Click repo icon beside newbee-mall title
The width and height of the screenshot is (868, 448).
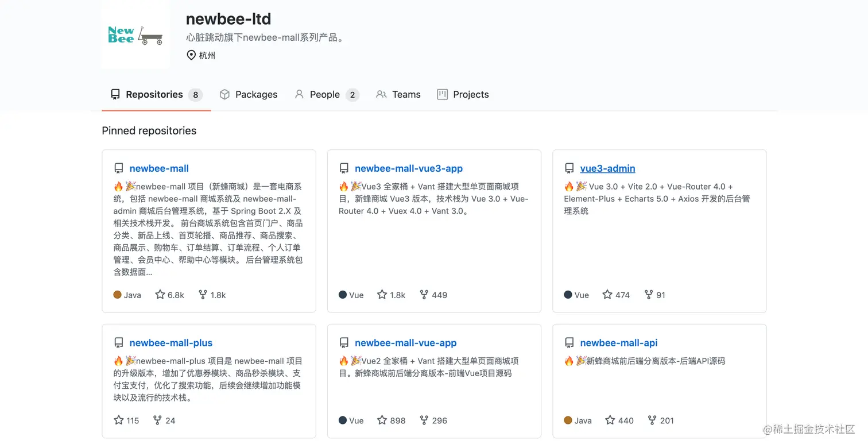click(x=119, y=168)
